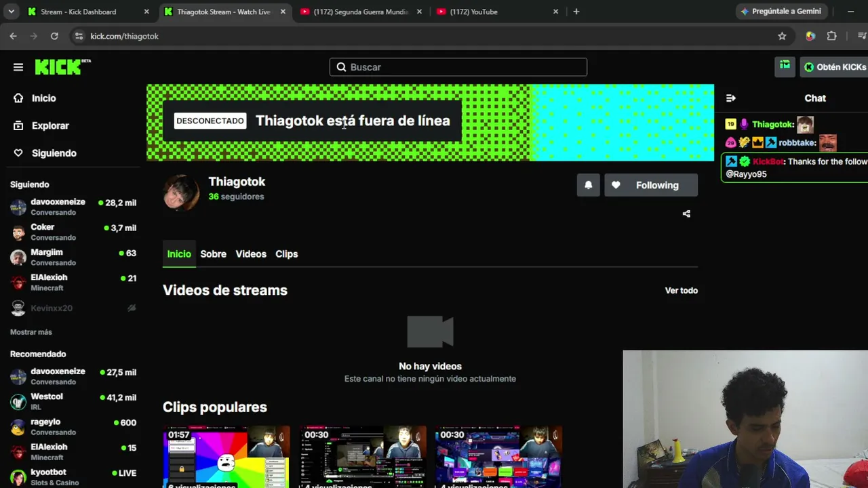Click the colorful extension icon in the toolbar
868x488 pixels.
point(810,36)
